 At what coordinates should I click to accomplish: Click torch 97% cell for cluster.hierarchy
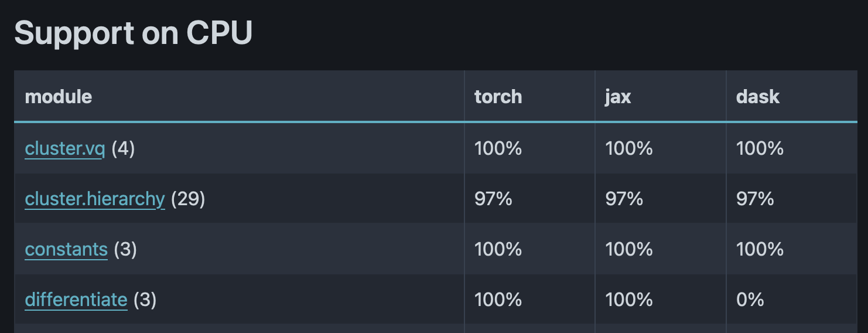(x=493, y=199)
